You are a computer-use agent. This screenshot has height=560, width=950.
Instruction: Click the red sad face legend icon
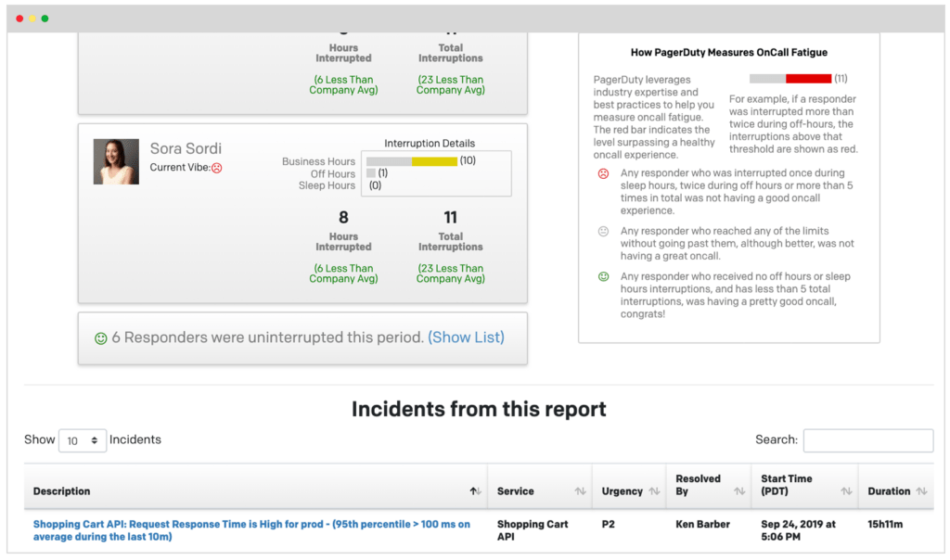[x=603, y=173]
